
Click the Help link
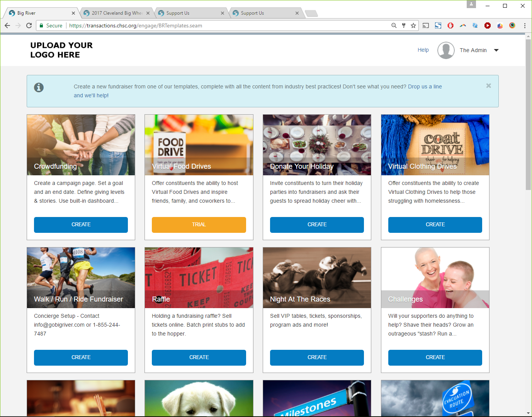[x=423, y=50]
